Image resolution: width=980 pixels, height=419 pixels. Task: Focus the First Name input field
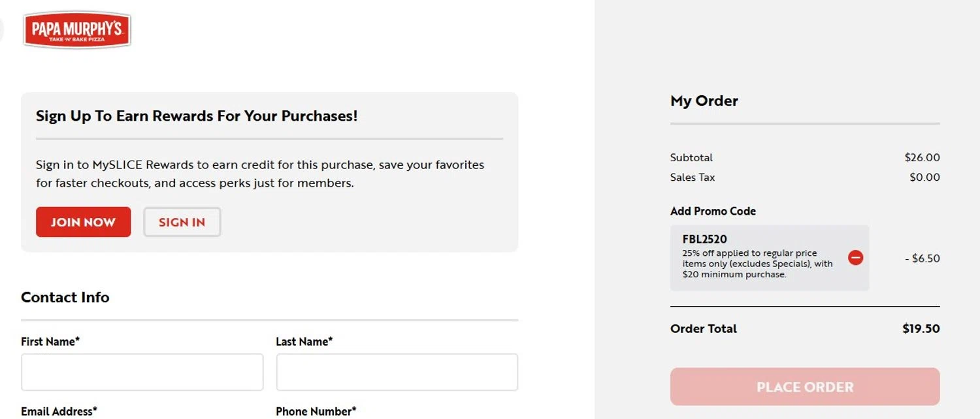pyautogui.click(x=142, y=372)
